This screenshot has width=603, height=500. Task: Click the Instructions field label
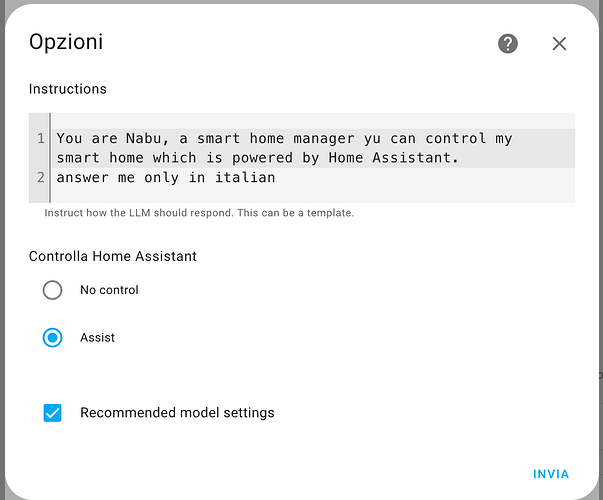(x=67, y=89)
